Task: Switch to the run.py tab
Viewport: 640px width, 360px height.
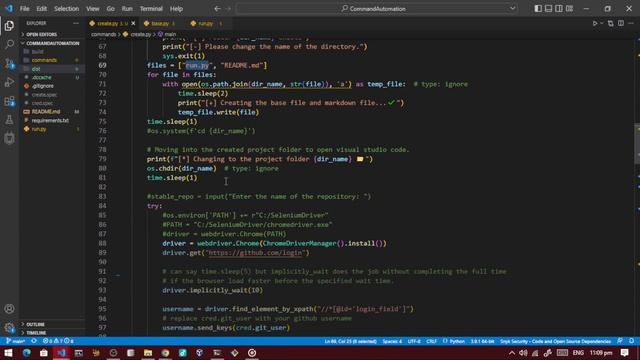Action: [x=205, y=24]
